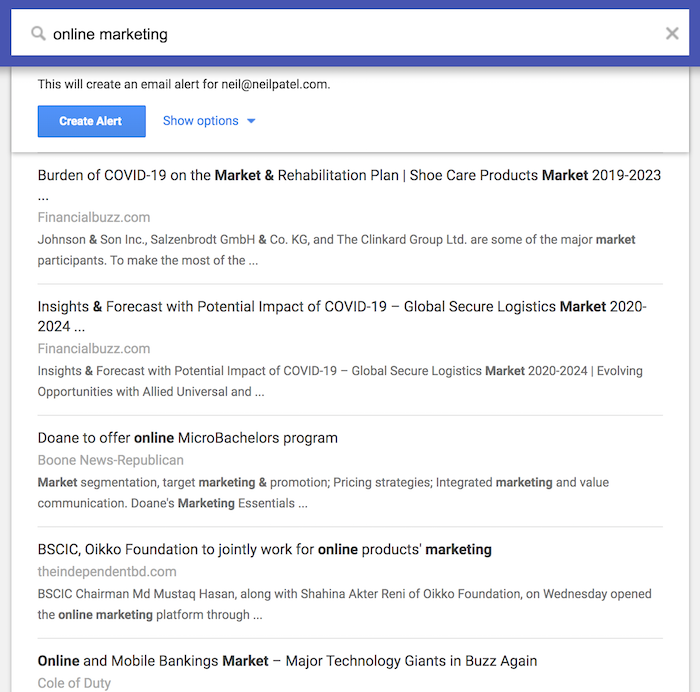
Task: Click the Boone News-Republican source name
Action: point(111,460)
